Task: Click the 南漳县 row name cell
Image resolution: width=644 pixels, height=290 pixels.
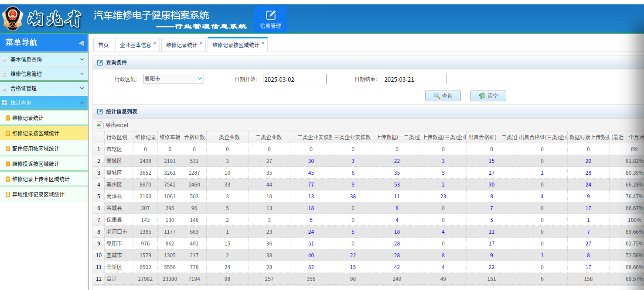Action: click(119, 197)
